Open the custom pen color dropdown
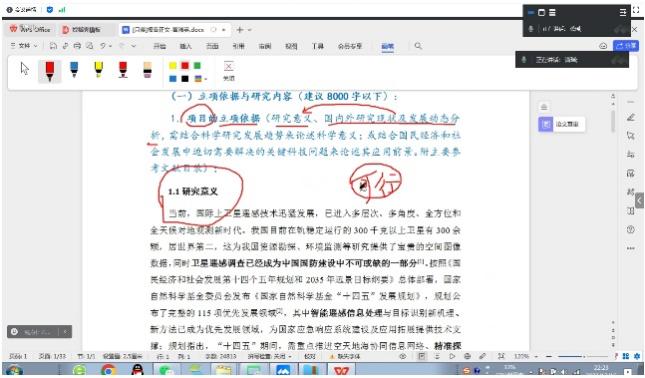The image size is (645, 378). coord(206,79)
